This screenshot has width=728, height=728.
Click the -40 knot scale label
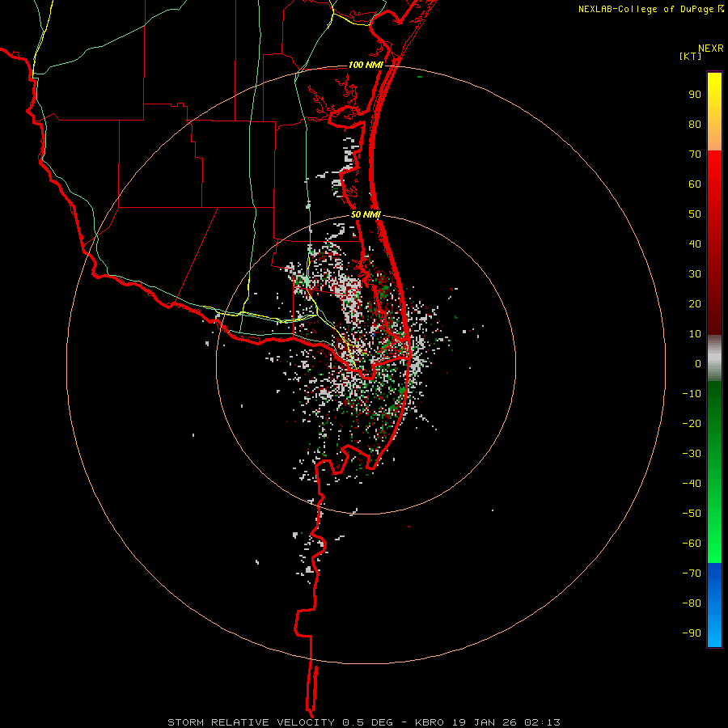[x=692, y=484]
